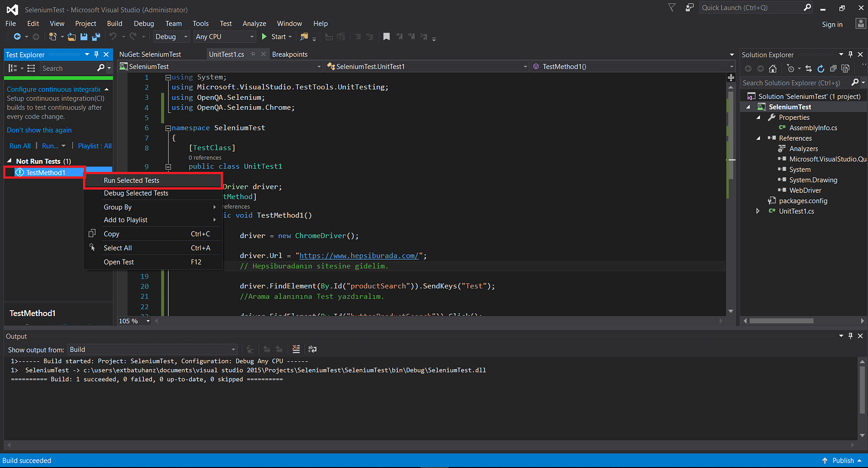The width and height of the screenshot is (868, 468).
Task: Toggle auto-hide pin on Solution Explorer
Action: pyautogui.click(x=851, y=54)
